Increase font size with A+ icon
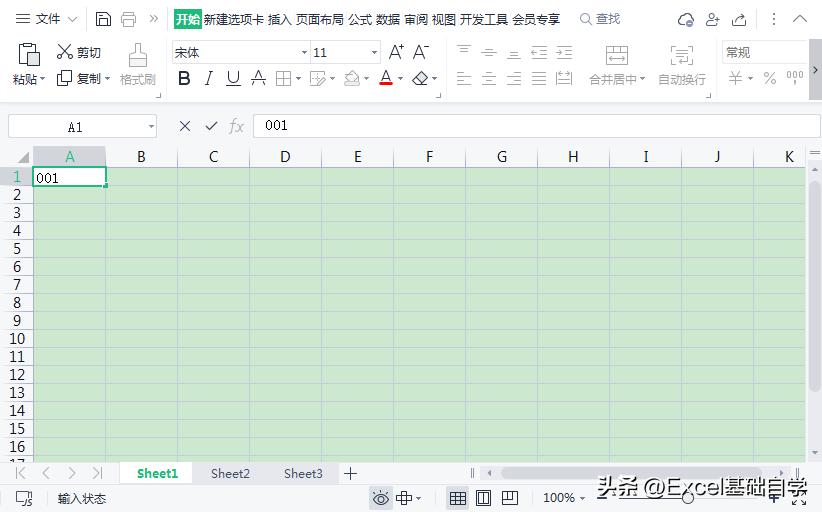This screenshot has width=822, height=512. pyautogui.click(x=396, y=52)
